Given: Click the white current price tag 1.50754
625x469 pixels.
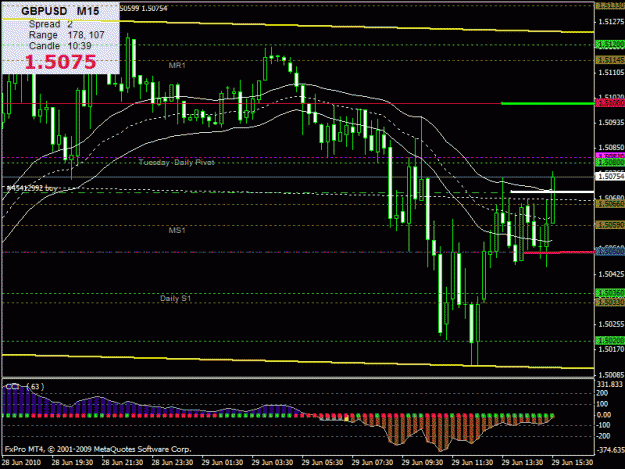Looking at the screenshot, I should pos(610,176).
